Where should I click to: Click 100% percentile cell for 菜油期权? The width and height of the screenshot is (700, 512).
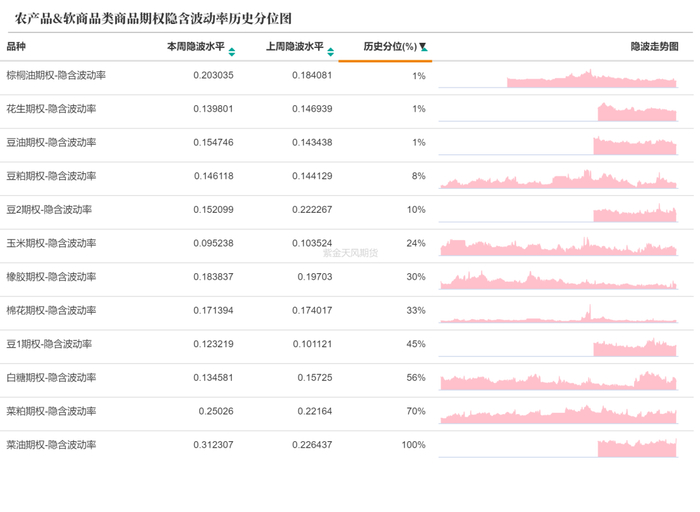coord(413,445)
